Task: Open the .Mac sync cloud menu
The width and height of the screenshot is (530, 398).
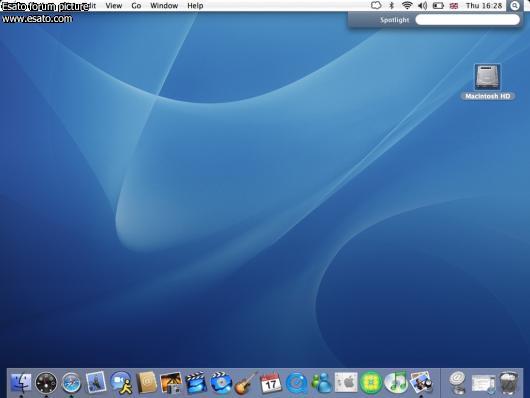Action: click(376, 5)
